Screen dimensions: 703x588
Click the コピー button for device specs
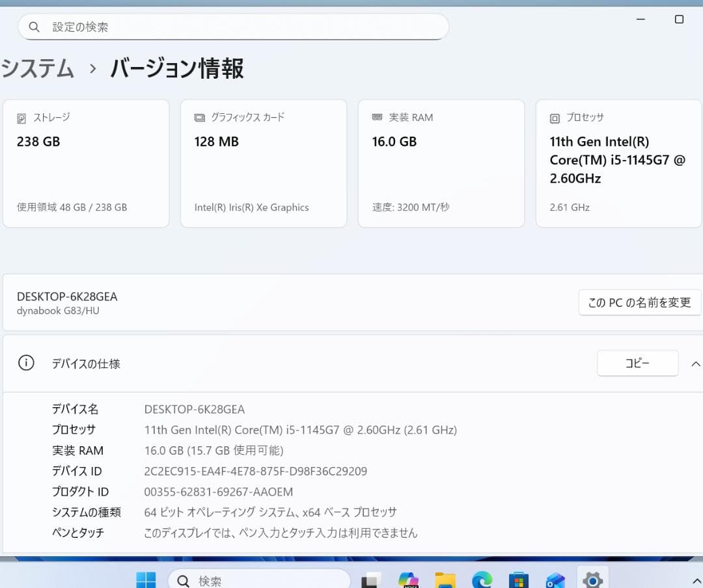coord(637,363)
